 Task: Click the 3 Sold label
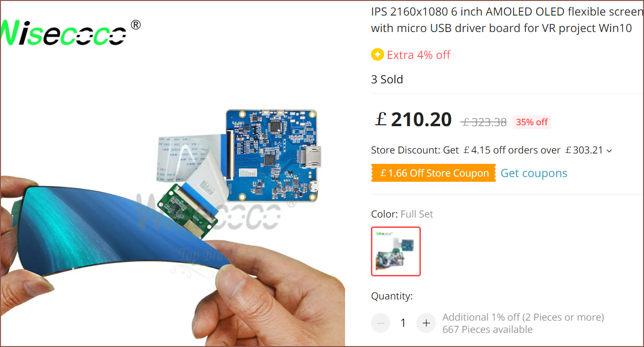click(x=387, y=79)
